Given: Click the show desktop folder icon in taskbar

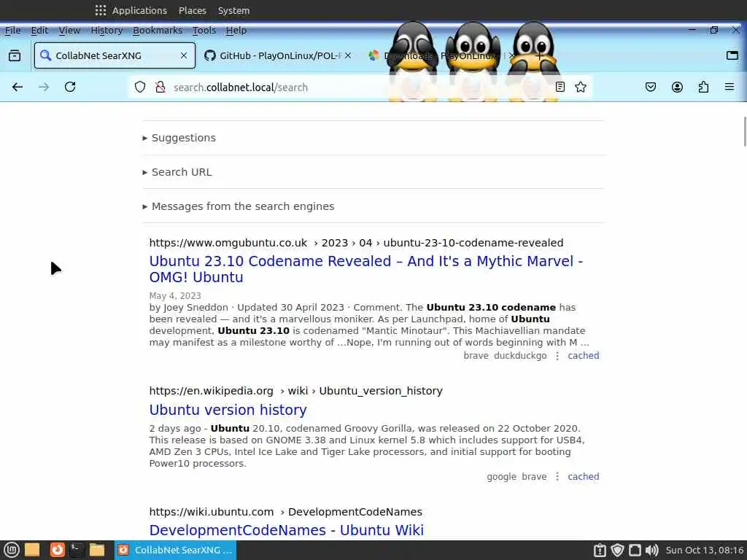Looking at the screenshot, I should tap(32, 550).
